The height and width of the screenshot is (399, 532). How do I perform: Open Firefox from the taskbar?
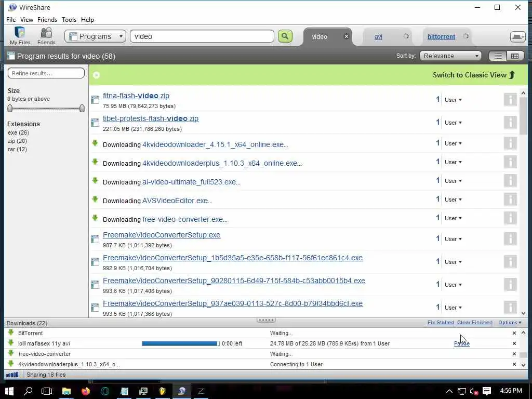point(86,391)
